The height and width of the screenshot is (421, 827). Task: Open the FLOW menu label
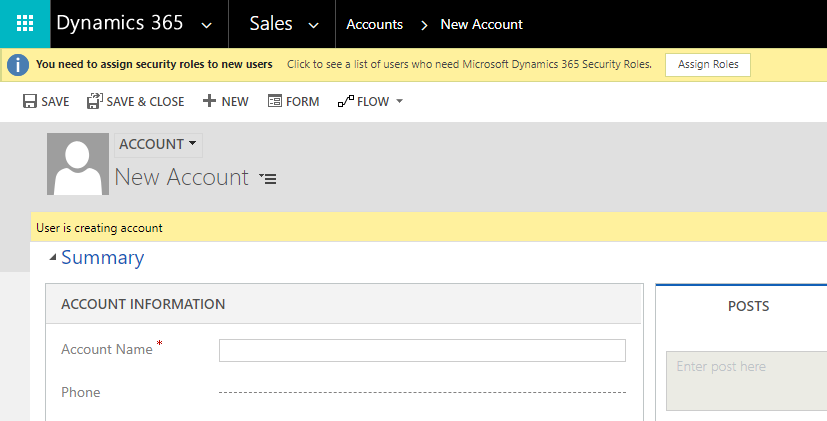(373, 102)
